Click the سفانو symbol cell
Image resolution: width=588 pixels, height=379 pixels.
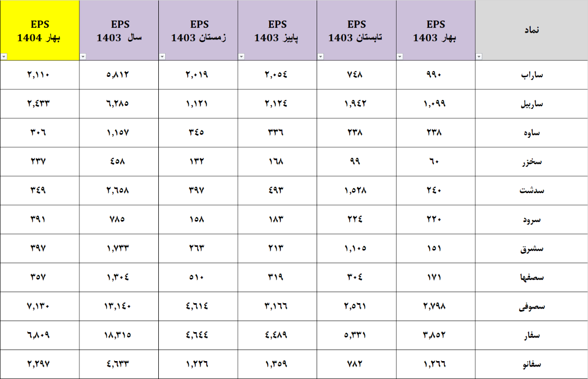(531, 364)
